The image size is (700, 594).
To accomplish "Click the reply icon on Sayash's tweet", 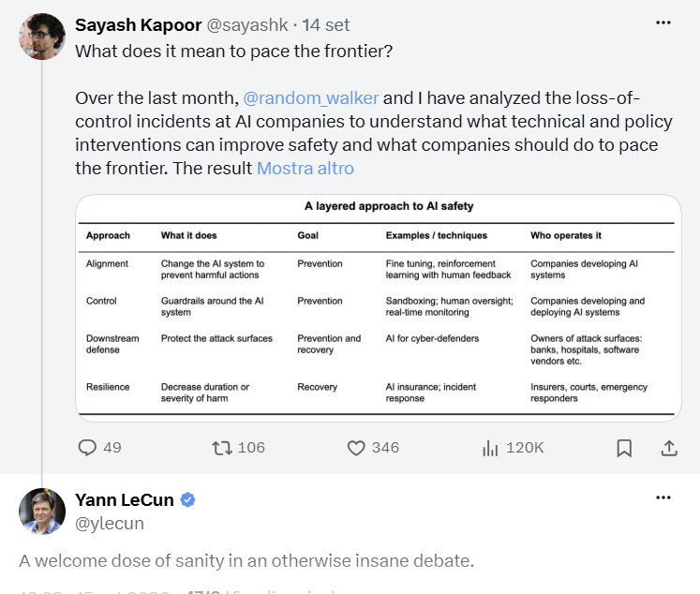I will (x=87, y=448).
